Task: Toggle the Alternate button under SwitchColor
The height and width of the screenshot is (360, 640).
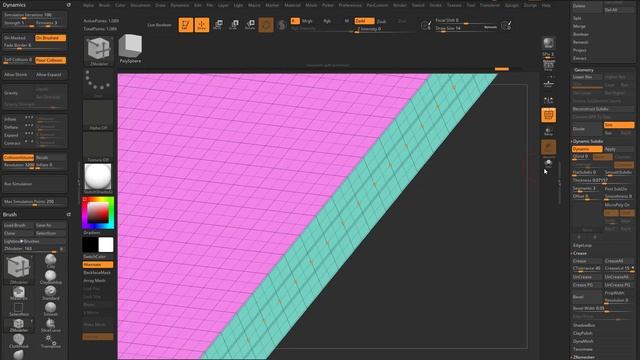Action: click(x=98, y=265)
